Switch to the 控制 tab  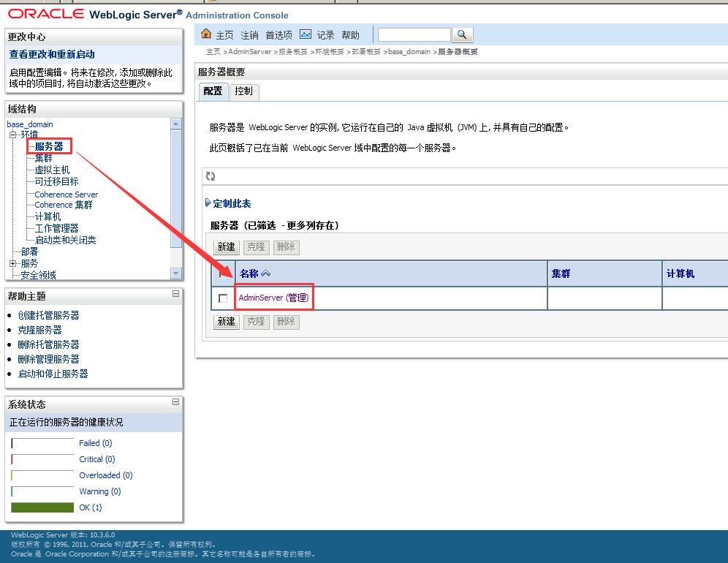[x=243, y=91]
